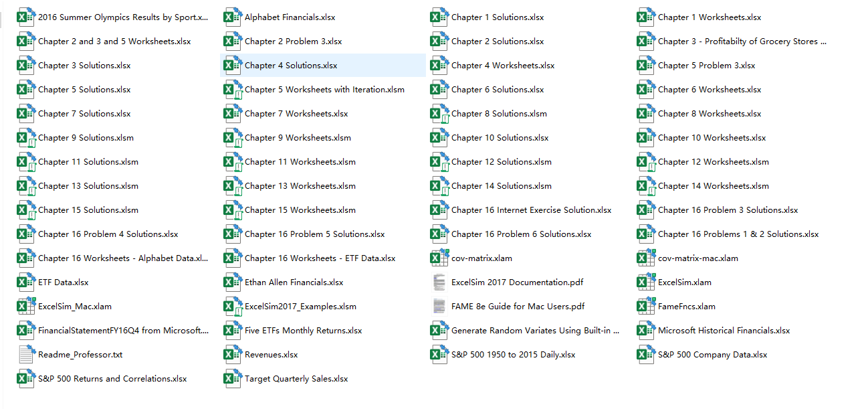This screenshot has width=868, height=409.
Task: Select the icon of Chapter 5 Problem 3.xlsx
Action: click(x=646, y=66)
